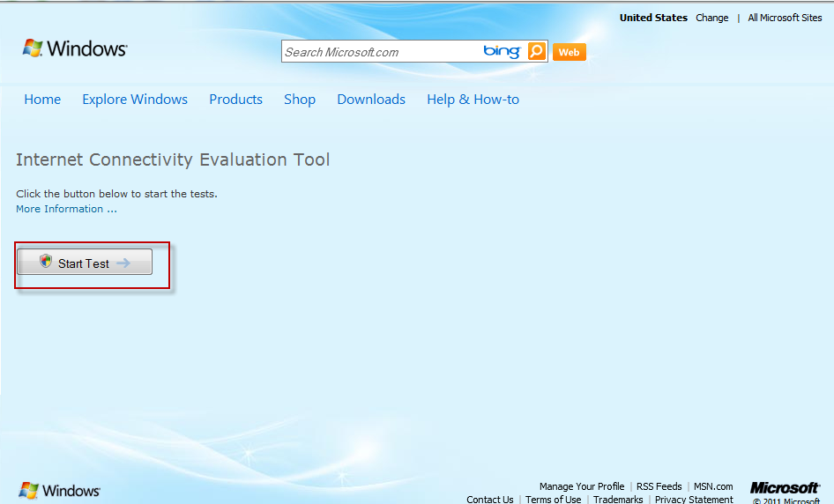Open the Trademarks footer link
This screenshot has height=504, width=834.
point(618,500)
